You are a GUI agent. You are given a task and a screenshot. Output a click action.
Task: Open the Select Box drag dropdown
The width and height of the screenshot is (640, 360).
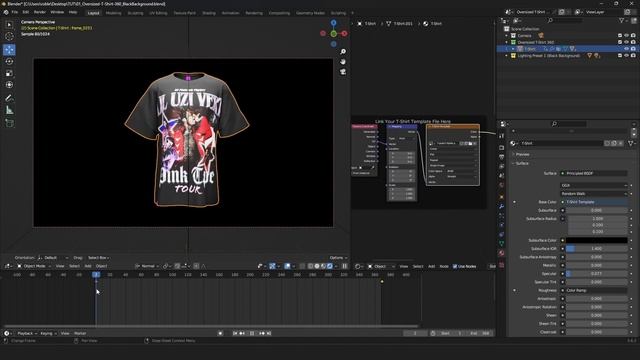click(98, 258)
